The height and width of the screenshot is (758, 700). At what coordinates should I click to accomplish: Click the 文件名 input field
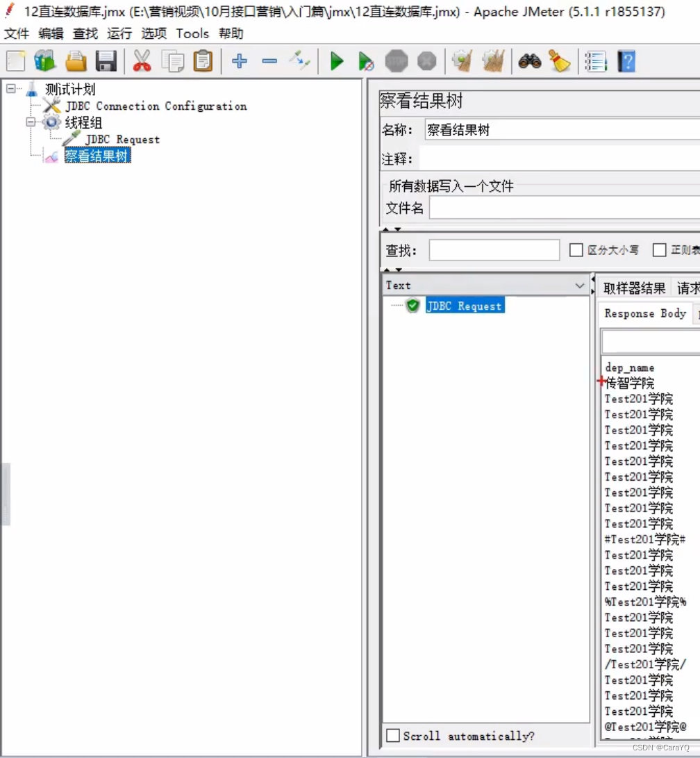point(565,208)
